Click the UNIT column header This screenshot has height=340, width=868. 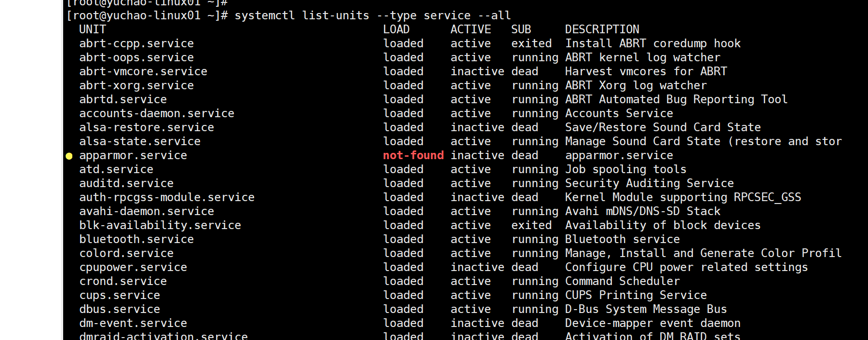(92, 29)
